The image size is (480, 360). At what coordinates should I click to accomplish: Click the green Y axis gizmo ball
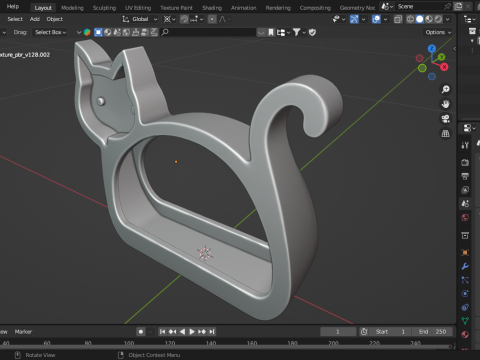click(441, 57)
